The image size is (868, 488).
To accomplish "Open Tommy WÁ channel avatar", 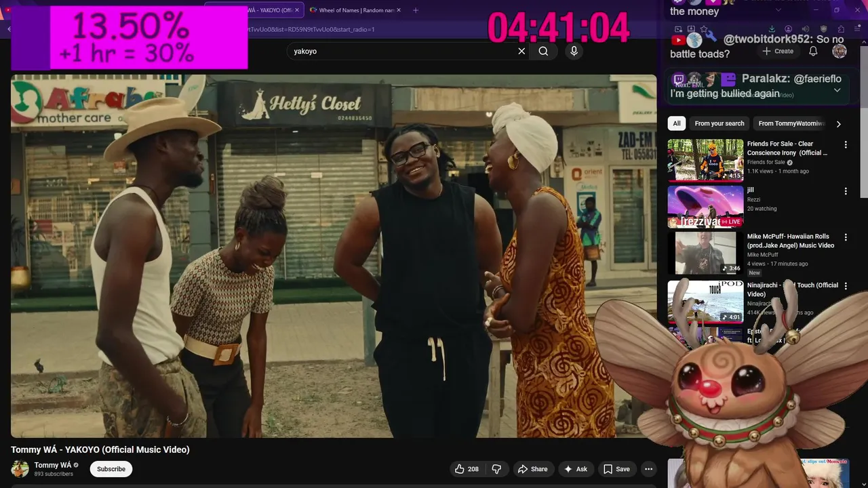I will 20,469.
